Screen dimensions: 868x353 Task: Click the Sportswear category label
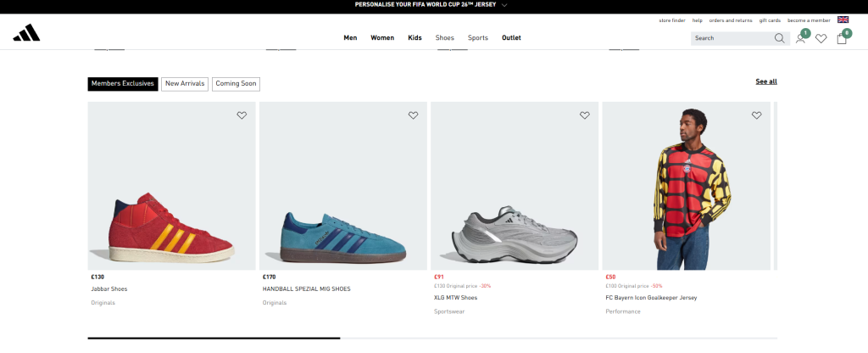pyautogui.click(x=449, y=311)
